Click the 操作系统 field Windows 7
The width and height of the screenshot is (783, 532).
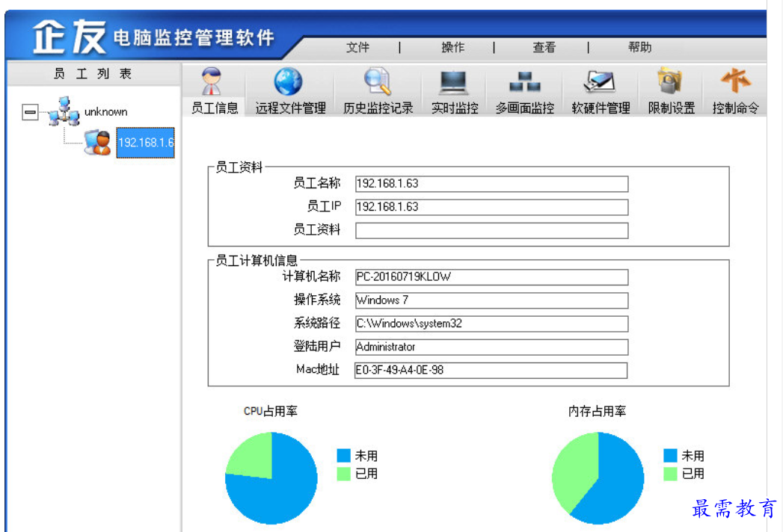(491, 300)
